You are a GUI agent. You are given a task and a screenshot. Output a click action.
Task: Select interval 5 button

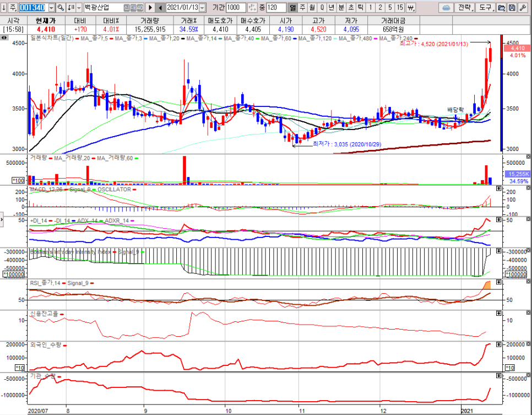390,8
